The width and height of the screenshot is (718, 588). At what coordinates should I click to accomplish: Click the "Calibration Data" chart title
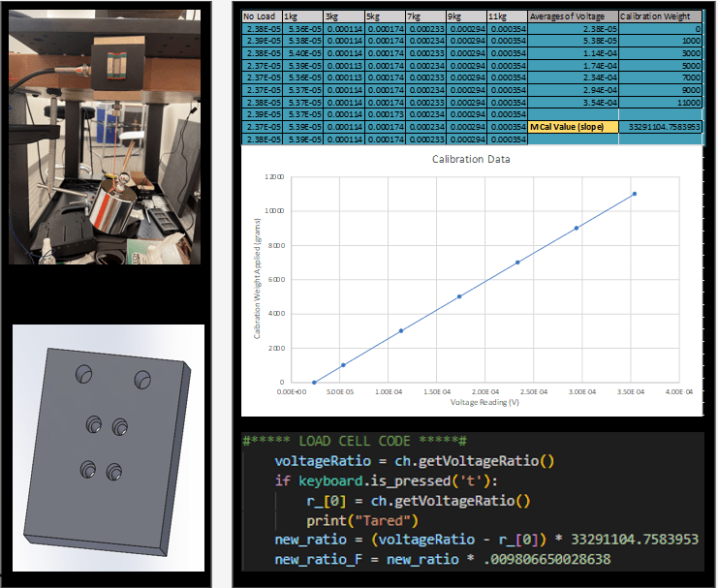pyautogui.click(x=471, y=159)
